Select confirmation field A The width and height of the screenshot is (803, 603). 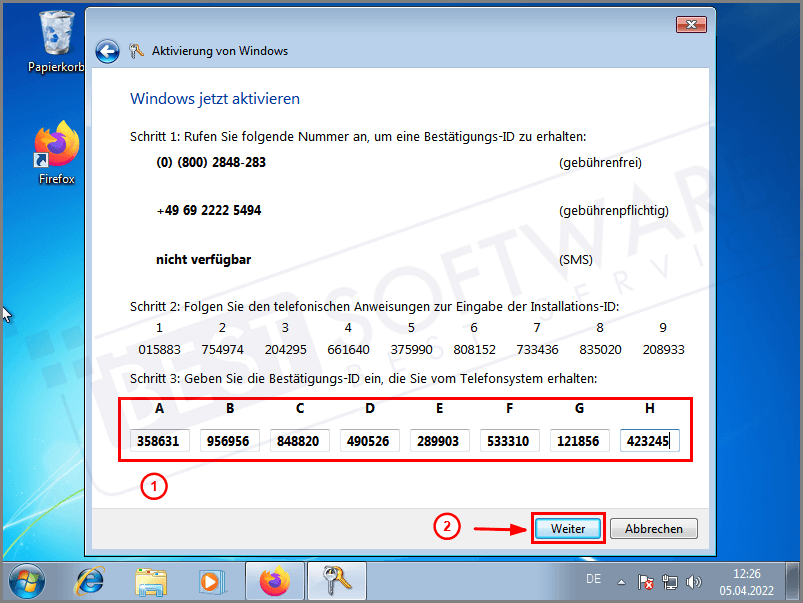pyautogui.click(x=159, y=440)
